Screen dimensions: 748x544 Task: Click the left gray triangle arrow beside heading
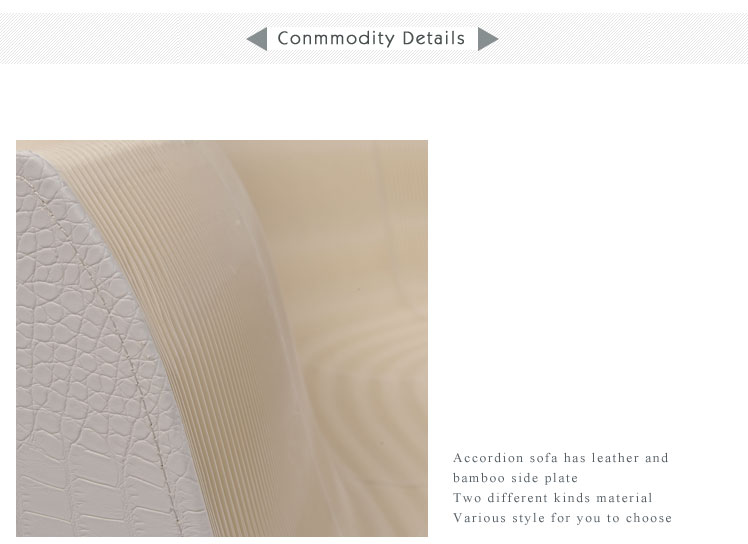258,39
